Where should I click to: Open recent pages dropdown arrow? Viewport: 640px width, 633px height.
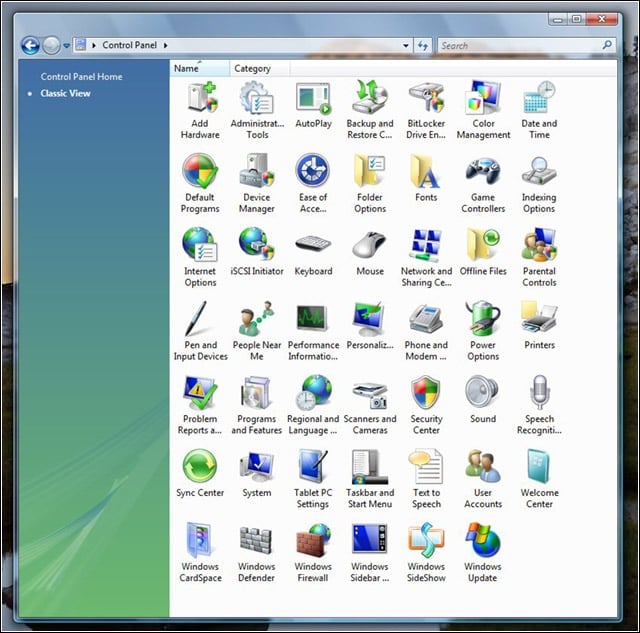coord(67,46)
